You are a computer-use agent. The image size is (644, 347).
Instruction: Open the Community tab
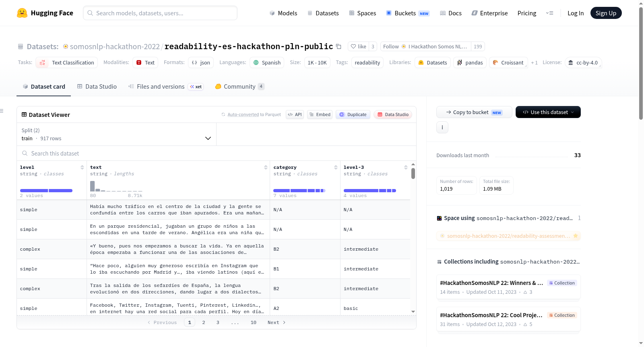pyautogui.click(x=239, y=87)
